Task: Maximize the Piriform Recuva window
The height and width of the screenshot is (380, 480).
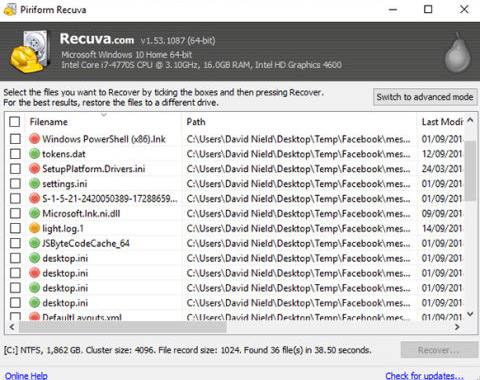Action: [x=428, y=9]
